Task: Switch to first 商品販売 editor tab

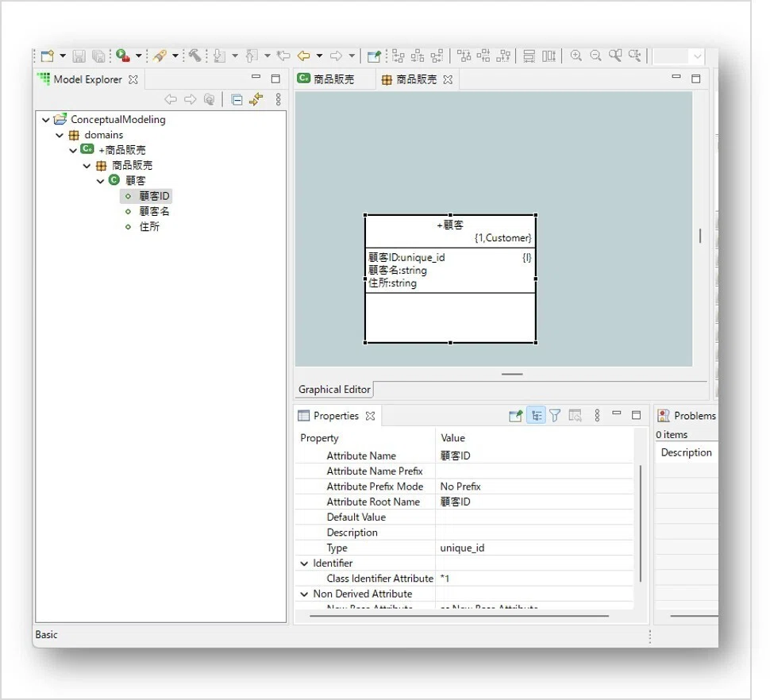Action: [x=326, y=79]
